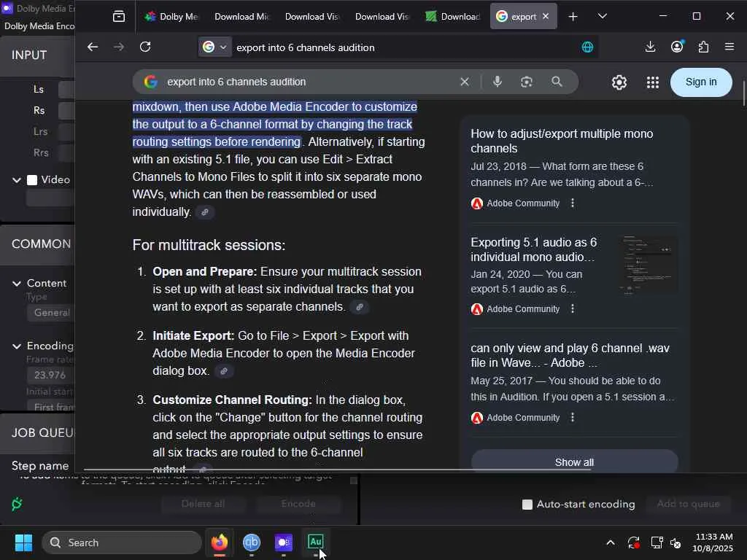Click the translate globe icon in address bar
747x560 pixels.
click(x=587, y=47)
